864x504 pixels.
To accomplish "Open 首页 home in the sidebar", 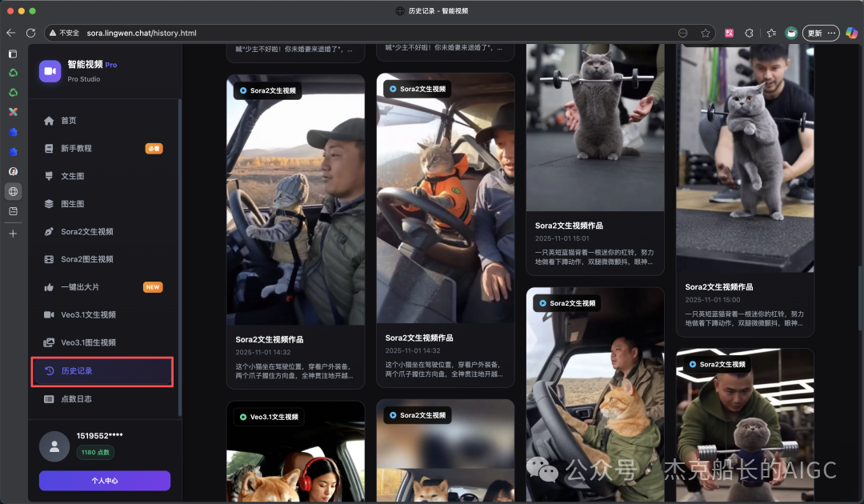I will [104, 121].
